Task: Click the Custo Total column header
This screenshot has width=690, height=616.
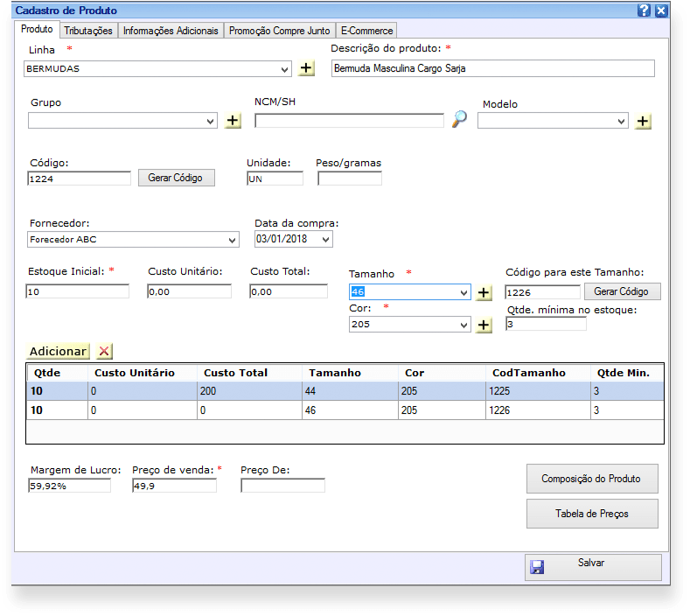Action: (x=249, y=373)
